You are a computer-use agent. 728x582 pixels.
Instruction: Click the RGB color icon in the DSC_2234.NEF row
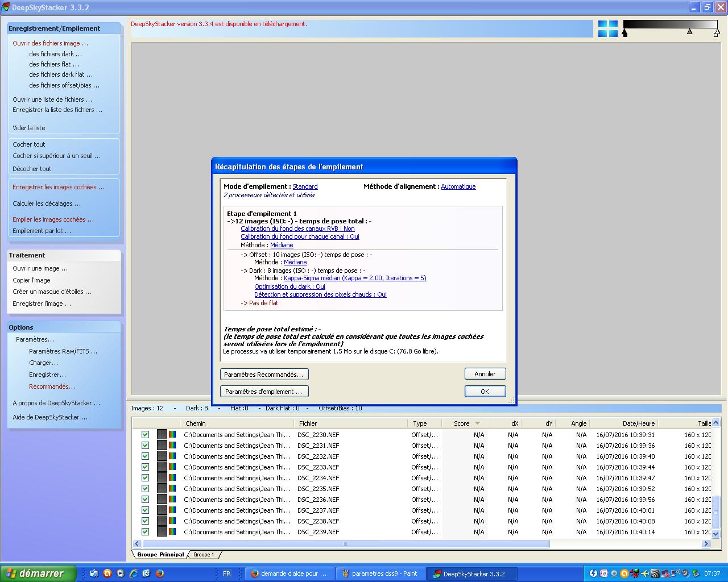tap(172, 478)
